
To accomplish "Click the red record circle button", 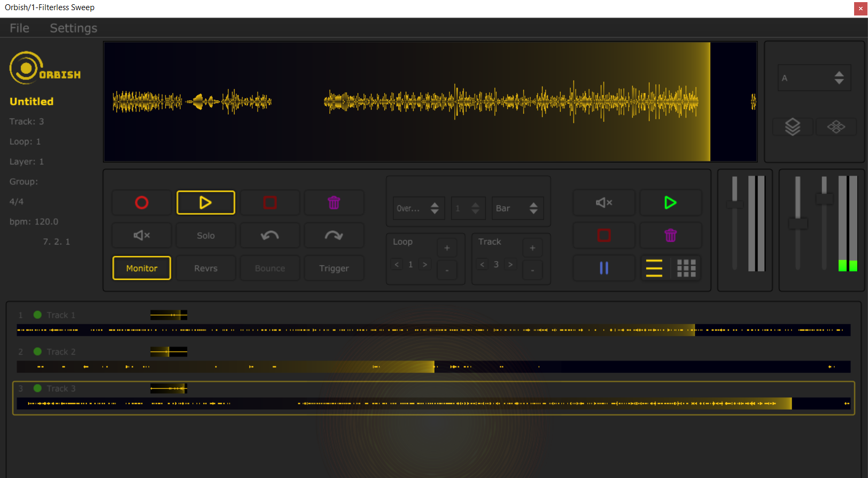I will (142, 203).
